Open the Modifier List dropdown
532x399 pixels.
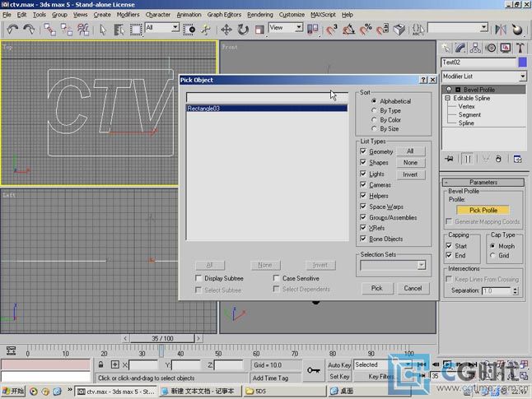pos(522,77)
